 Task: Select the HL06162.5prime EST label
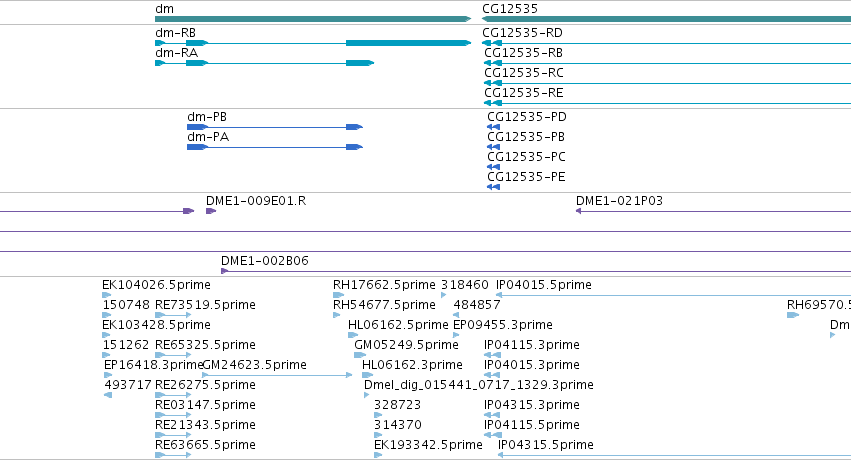point(398,325)
